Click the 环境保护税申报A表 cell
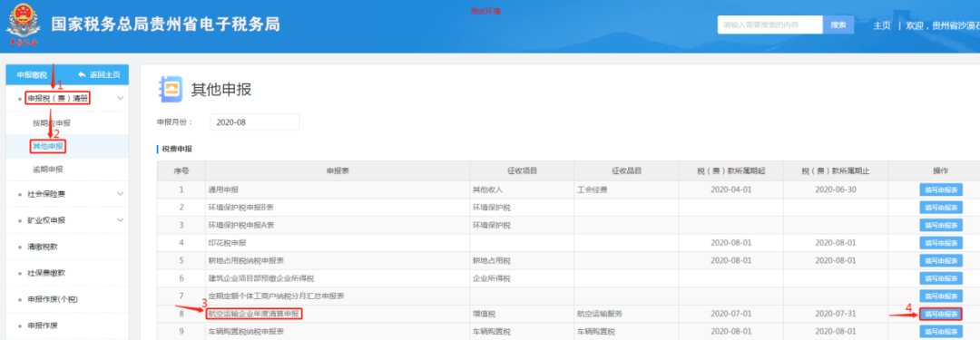The width and height of the screenshot is (980, 340). tap(337, 224)
